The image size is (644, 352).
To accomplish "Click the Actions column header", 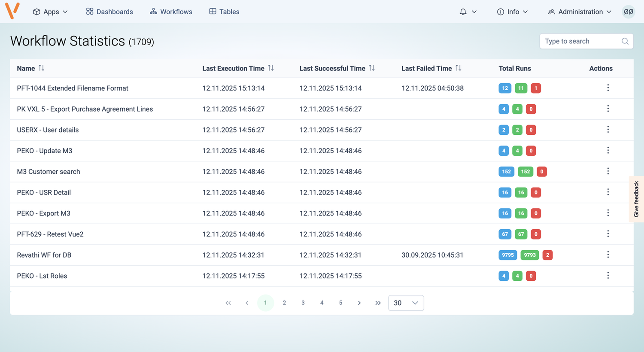I will tap(601, 68).
